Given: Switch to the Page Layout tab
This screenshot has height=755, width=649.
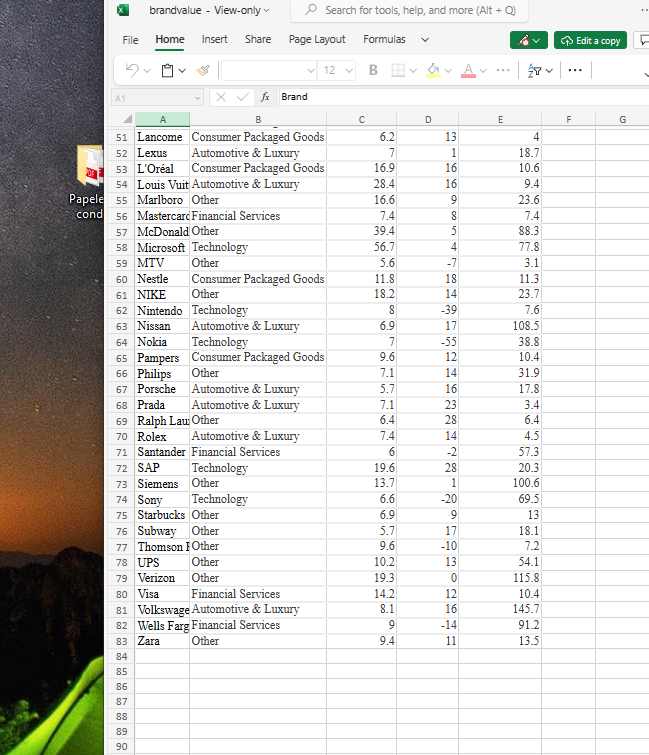Looking at the screenshot, I should click(x=317, y=39).
